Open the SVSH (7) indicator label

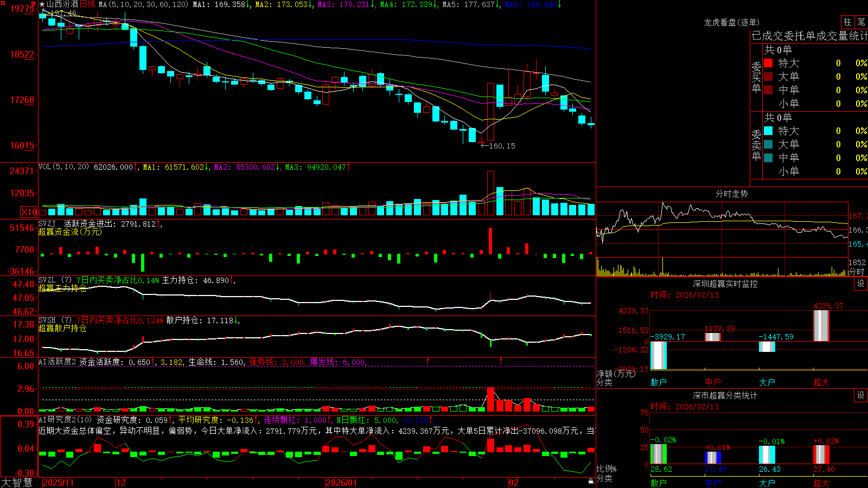(55, 320)
